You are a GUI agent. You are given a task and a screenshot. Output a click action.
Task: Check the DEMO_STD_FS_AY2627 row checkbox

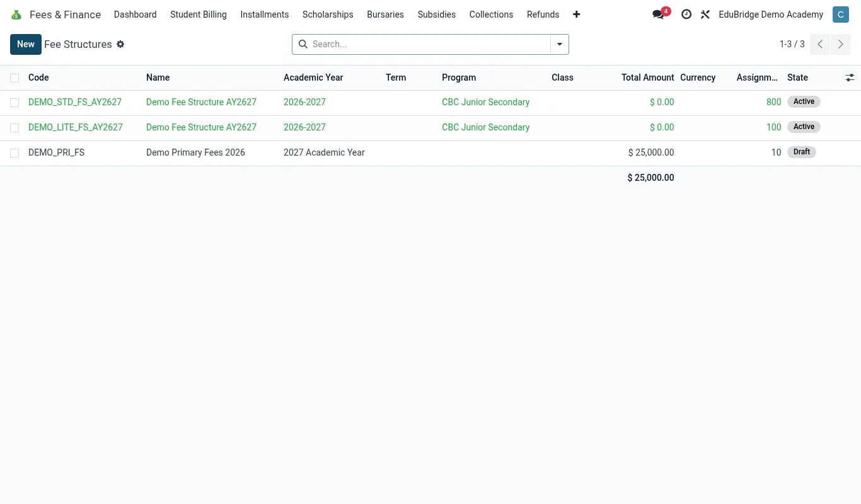click(14, 103)
